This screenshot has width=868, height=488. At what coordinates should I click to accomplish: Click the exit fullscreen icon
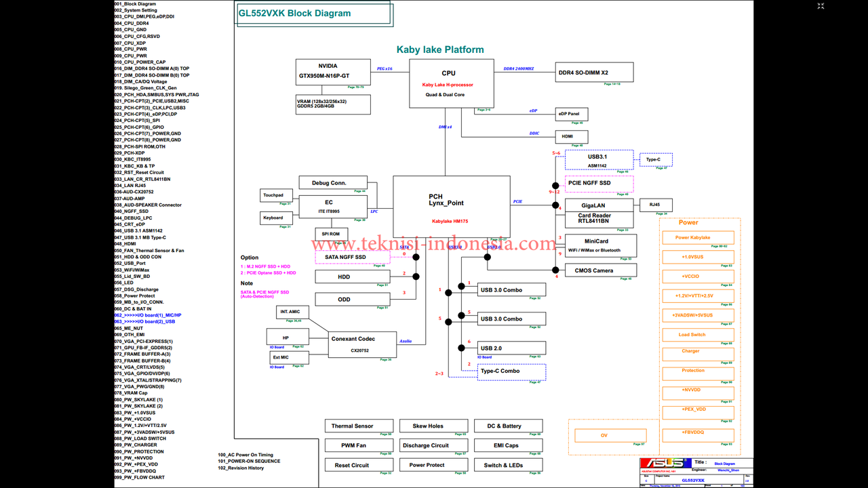821,6
